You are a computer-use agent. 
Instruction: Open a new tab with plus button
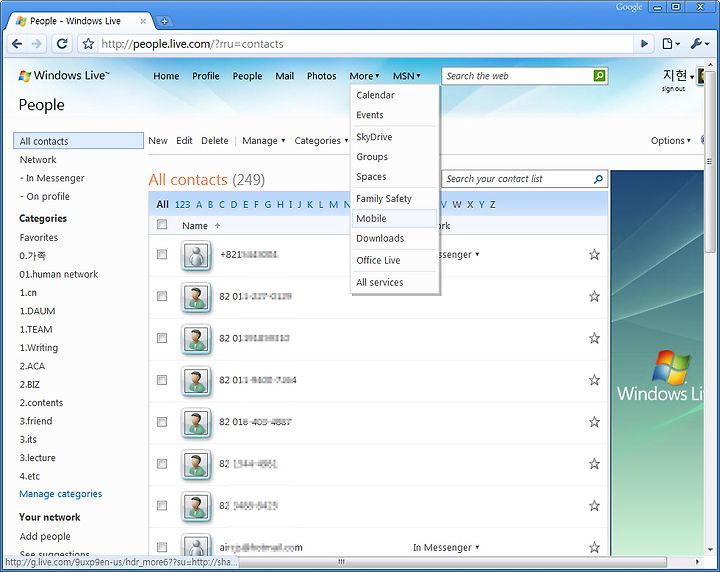coord(164,21)
